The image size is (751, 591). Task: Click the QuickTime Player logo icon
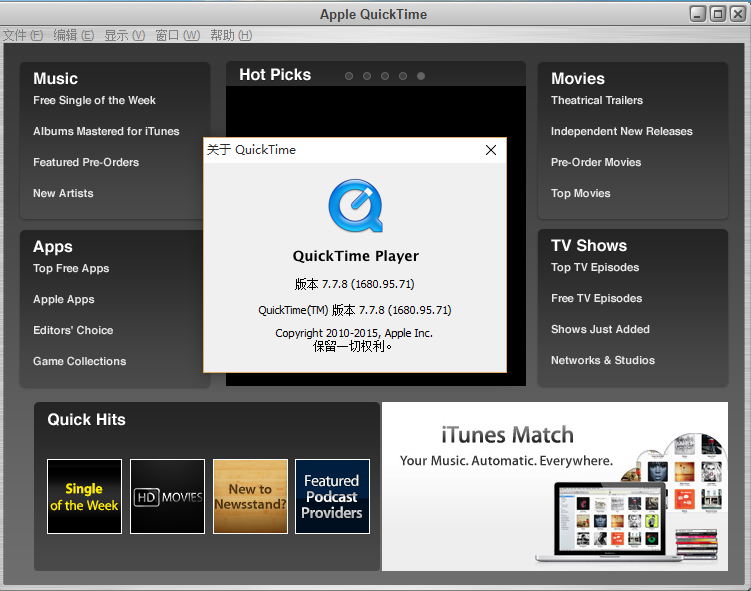click(355, 206)
